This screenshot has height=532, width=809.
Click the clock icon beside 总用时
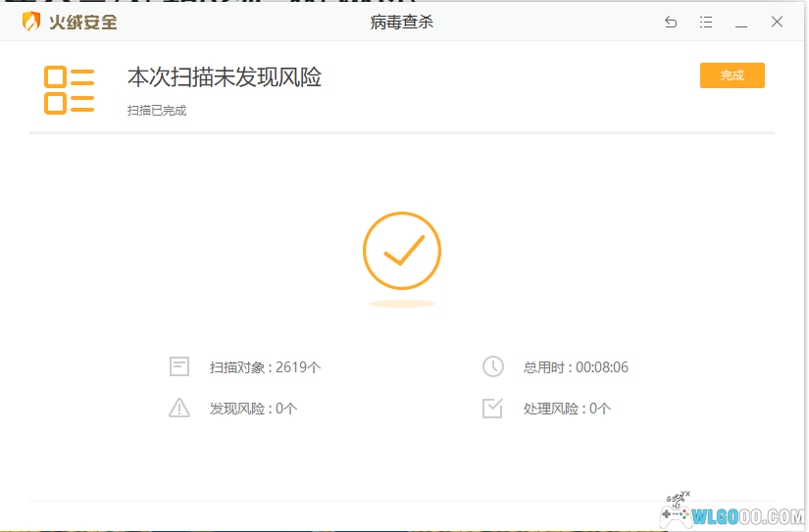pos(492,367)
